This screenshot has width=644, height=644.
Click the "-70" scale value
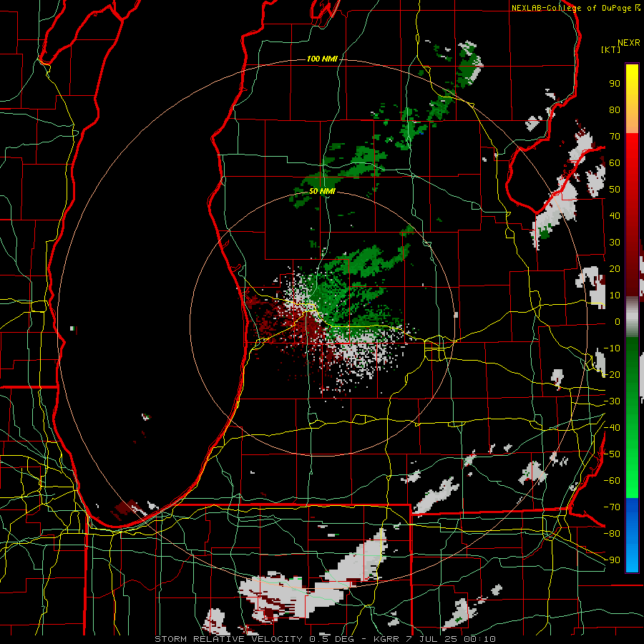[612, 507]
